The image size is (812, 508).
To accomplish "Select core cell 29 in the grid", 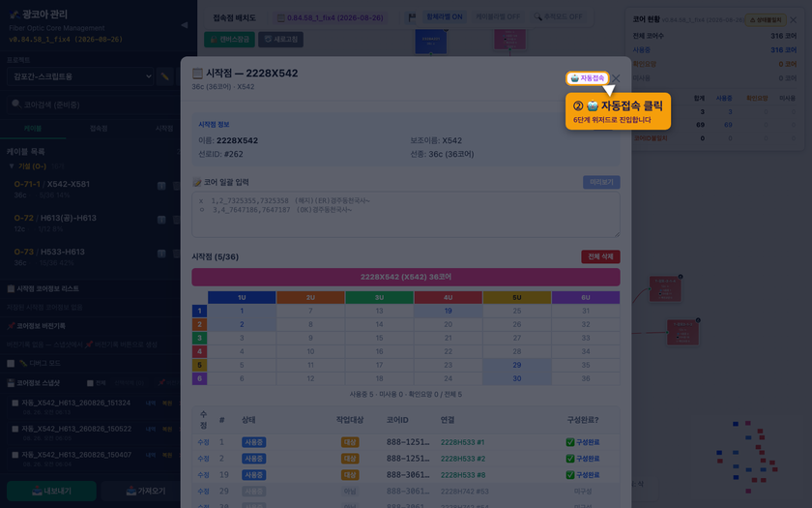I will coord(517,365).
